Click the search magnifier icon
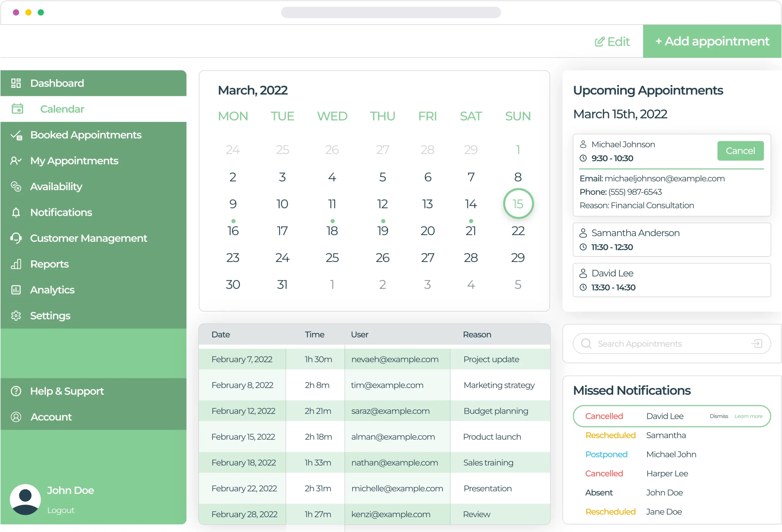This screenshot has width=782, height=532. tap(586, 343)
